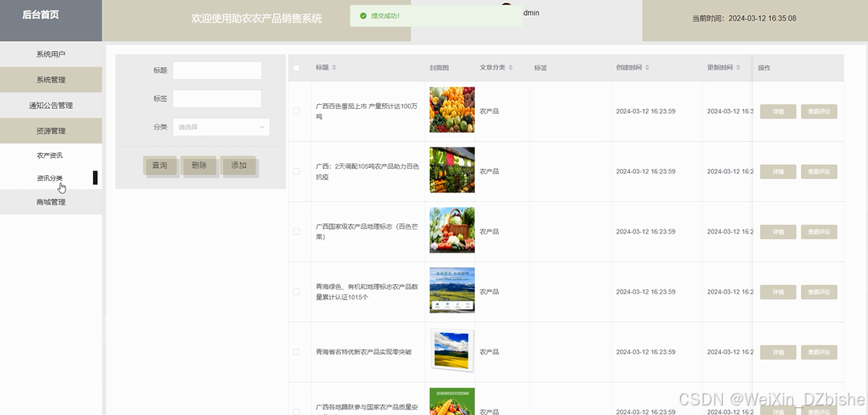
Task: Open 通知公告管理 sidebar menu
Action: (x=51, y=105)
